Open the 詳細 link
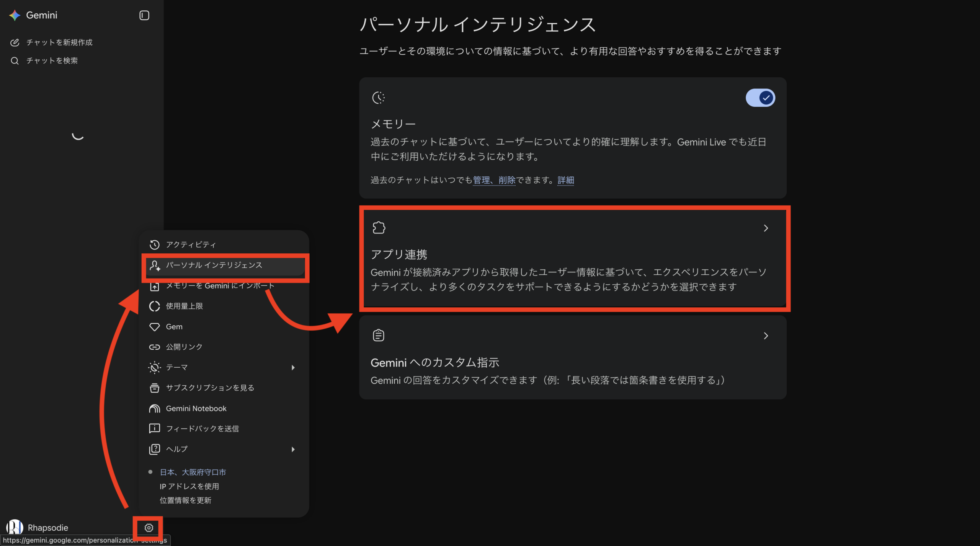The width and height of the screenshot is (980, 546). (566, 180)
